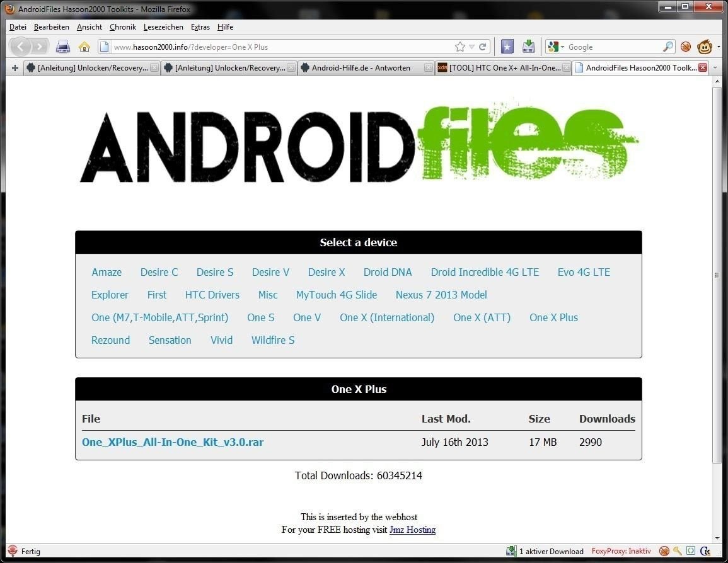Image resolution: width=728 pixels, height=563 pixels.
Task: Select the Wildfire S device link
Action: pos(273,341)
